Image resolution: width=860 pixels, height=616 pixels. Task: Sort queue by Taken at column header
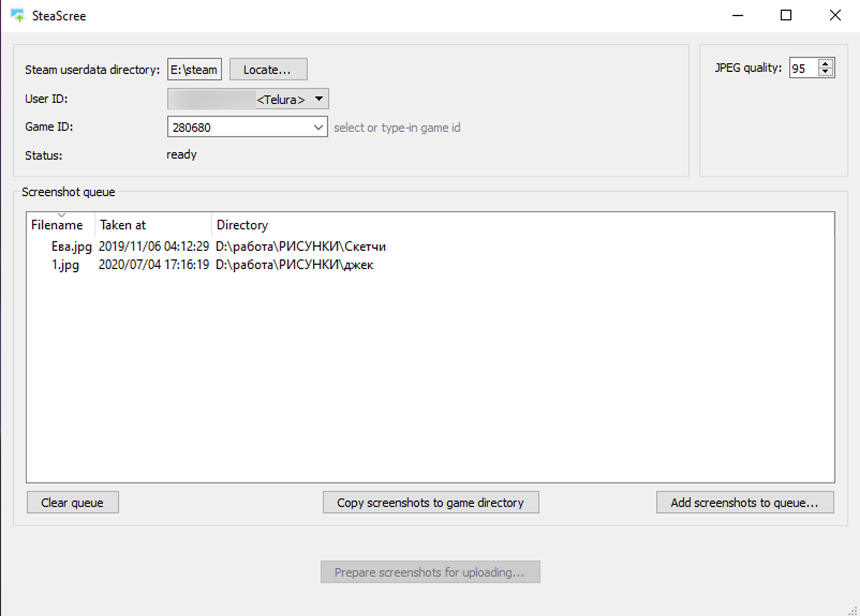point(123,225)
